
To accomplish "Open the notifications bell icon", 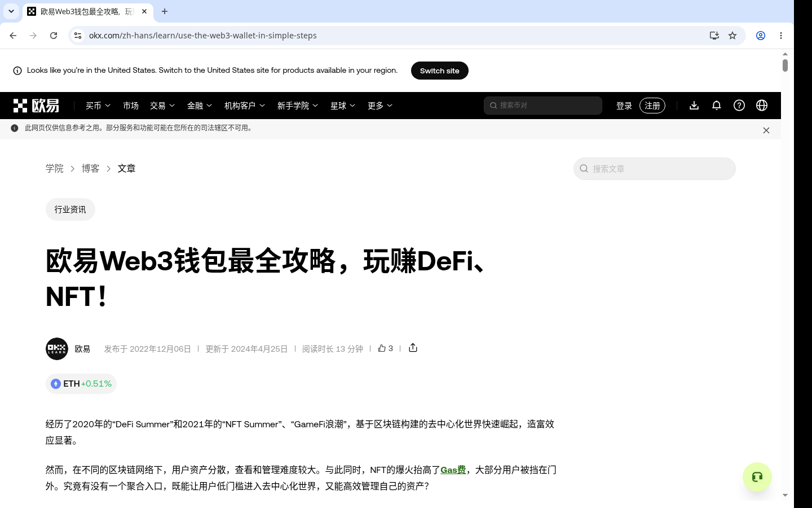I will 717,106.
